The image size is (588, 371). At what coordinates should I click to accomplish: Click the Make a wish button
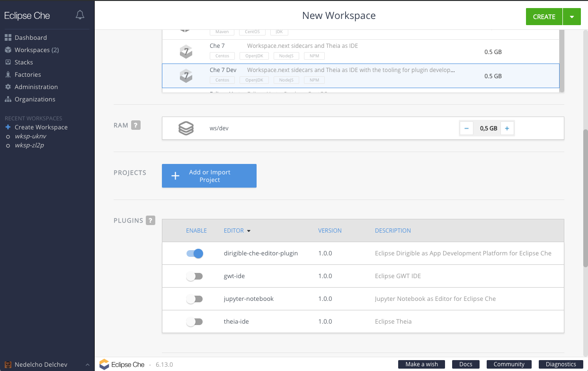pos(422,364)
